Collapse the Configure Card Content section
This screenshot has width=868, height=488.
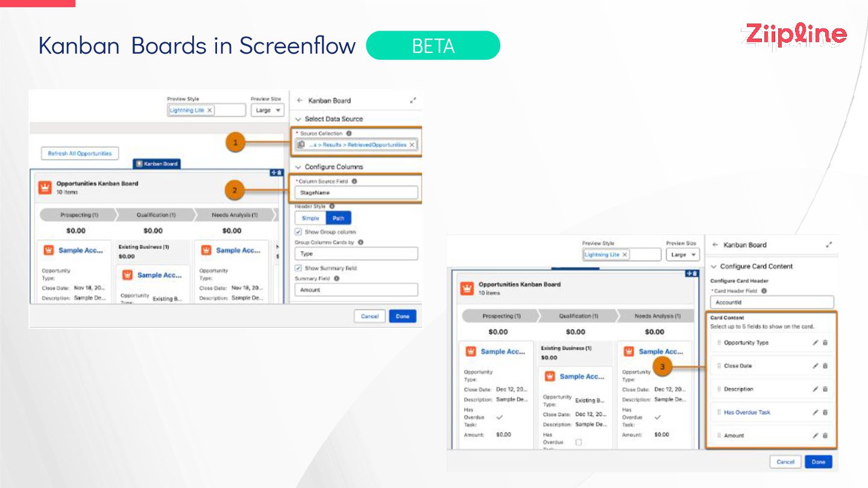point(714,266)
